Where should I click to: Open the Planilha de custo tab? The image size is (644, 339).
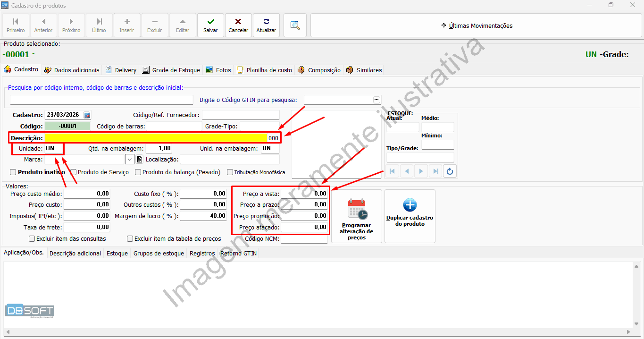point(265,70)
